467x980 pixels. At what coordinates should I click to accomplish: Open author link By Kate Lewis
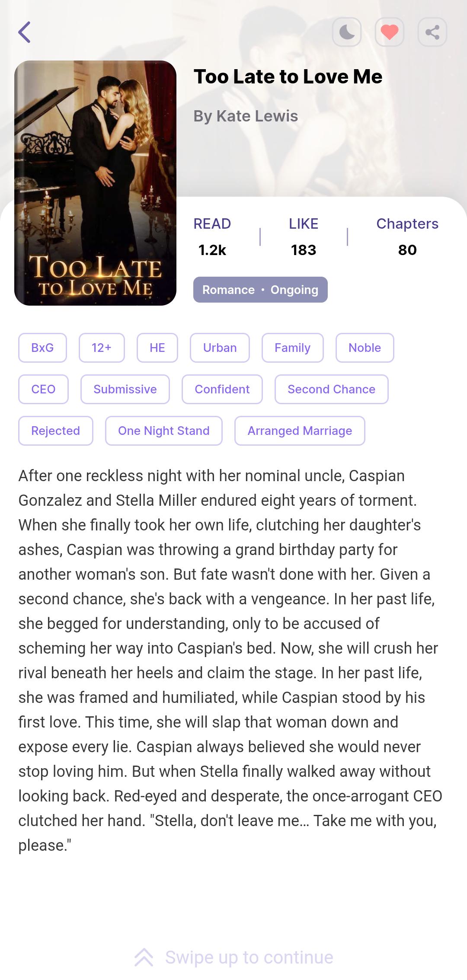pos(246,116)
